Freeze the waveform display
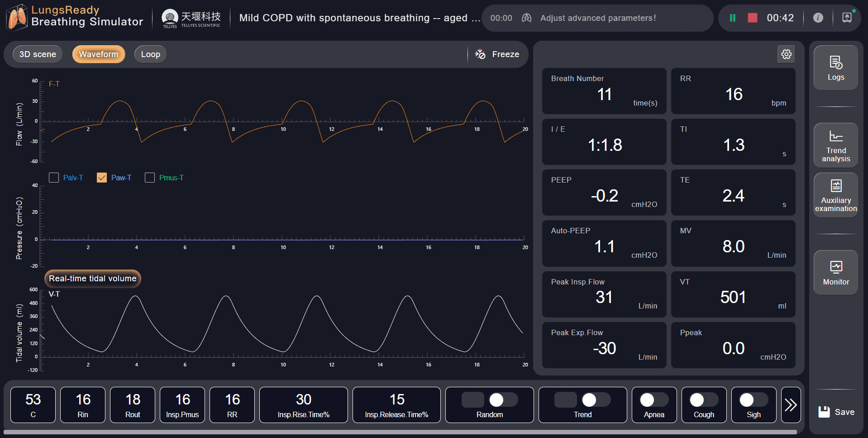Image resolution: width=868 pixels, height=438 pixels. pyautogui.click(x=497, y=54)
